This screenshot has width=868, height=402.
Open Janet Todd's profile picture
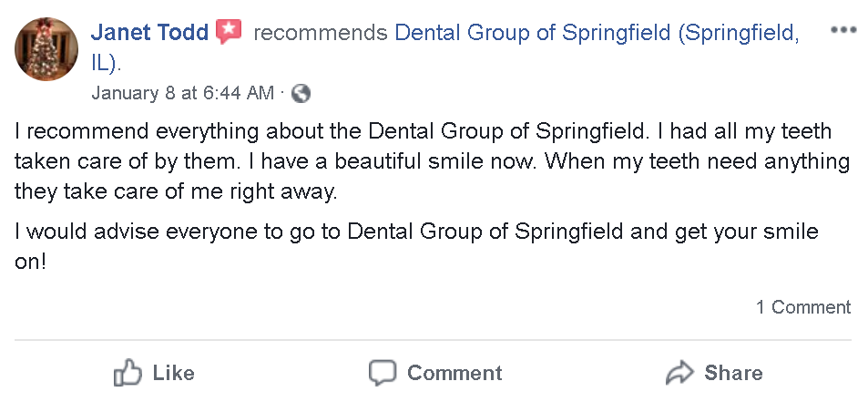click(x=46, y=48)
